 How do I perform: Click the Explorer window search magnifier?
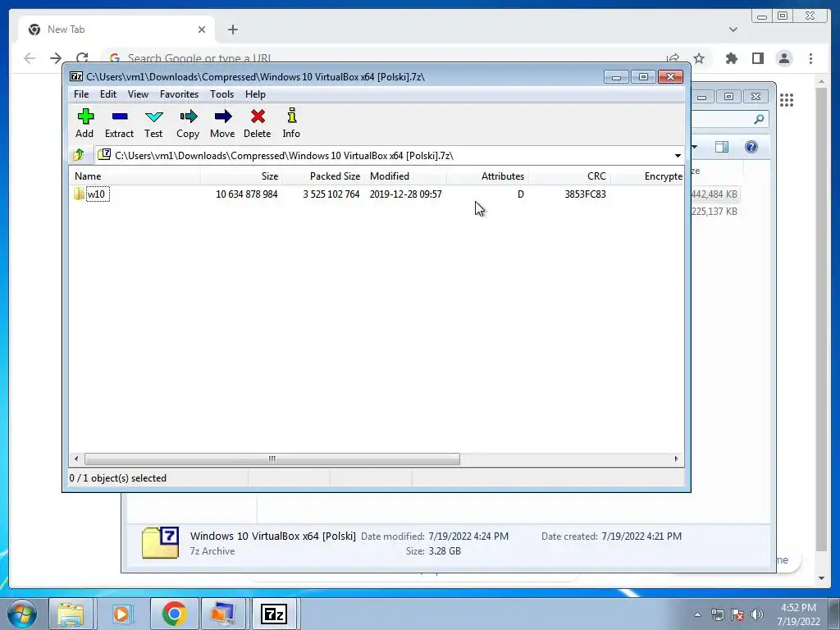pos(759,119)
